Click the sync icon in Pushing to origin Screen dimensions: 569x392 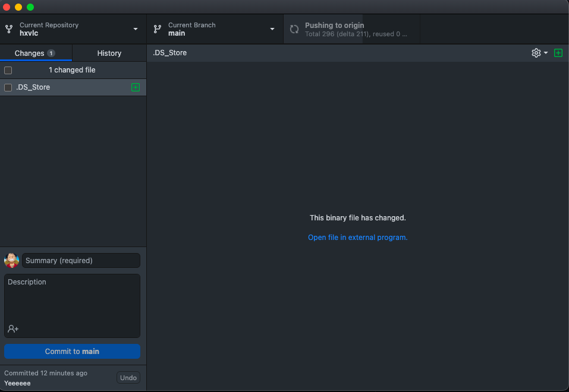point(294,29)
